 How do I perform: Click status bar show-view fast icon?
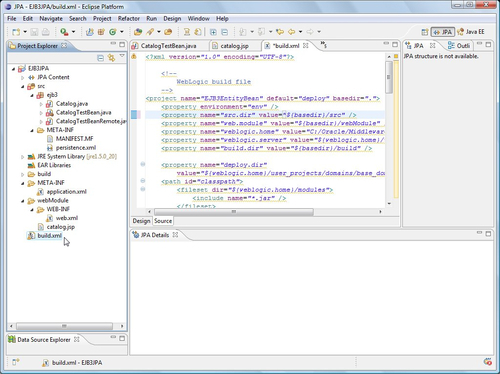point(16,362)
